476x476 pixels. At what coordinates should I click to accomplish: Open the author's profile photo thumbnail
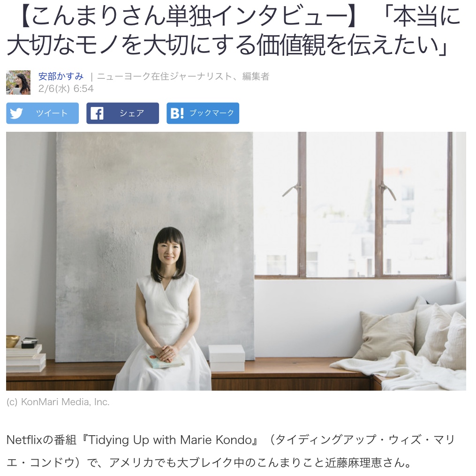(x=18, y=82)
